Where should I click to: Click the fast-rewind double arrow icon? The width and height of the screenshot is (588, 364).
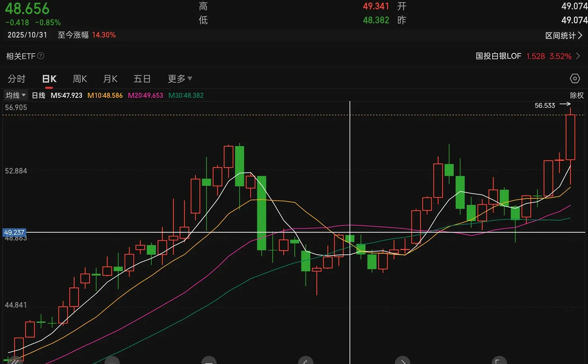15,361
